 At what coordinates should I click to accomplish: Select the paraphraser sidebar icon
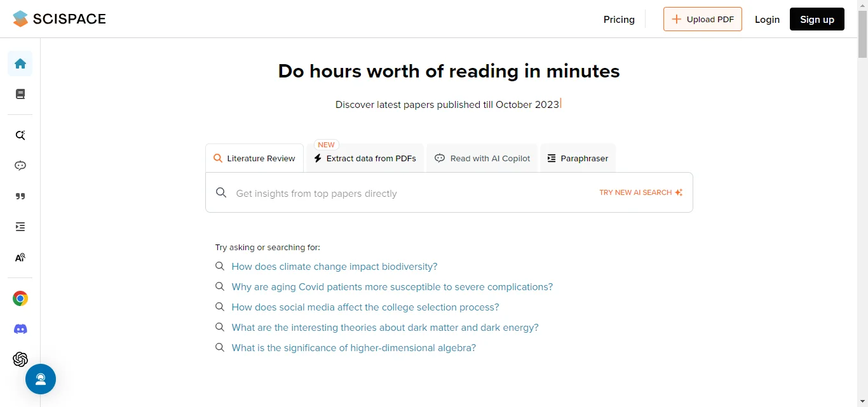(x=20, y=227)
